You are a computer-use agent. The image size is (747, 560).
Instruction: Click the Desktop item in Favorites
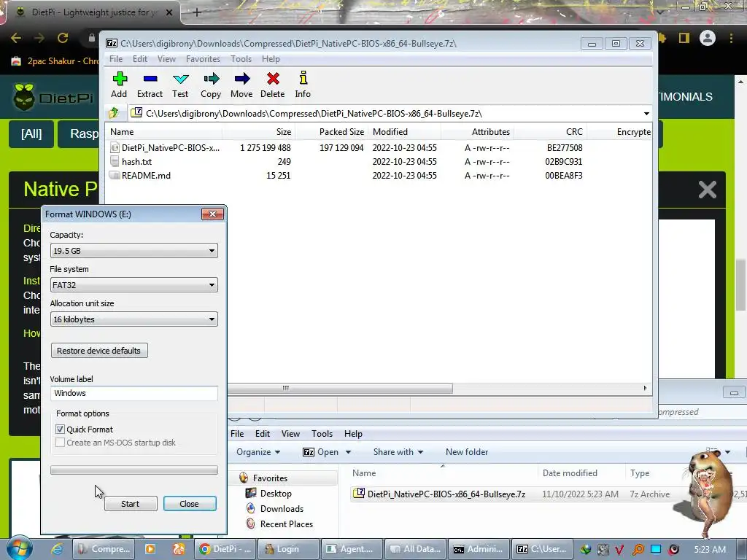click(275, 494)
